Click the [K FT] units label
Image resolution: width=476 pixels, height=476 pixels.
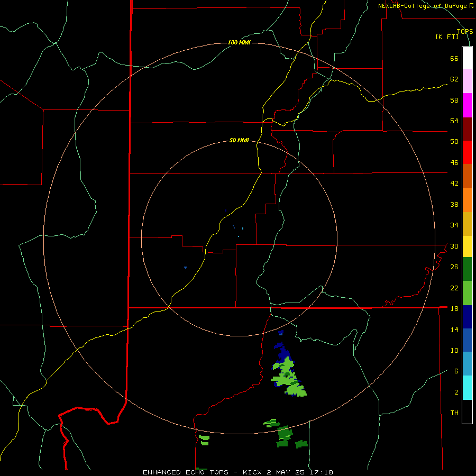click(447, 37)
